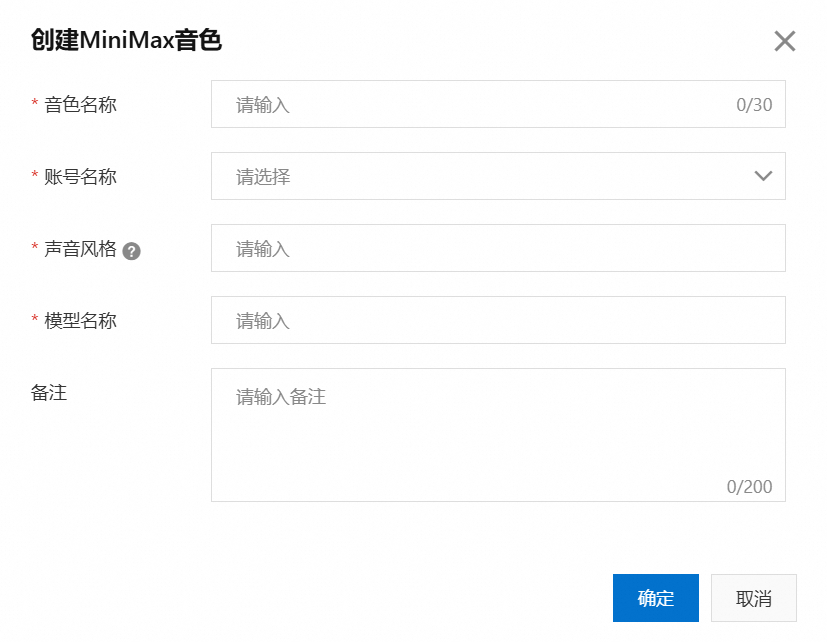Click the 0/200 character counter
This screenshot has height=642, width=827.
[x=749, y=486]
